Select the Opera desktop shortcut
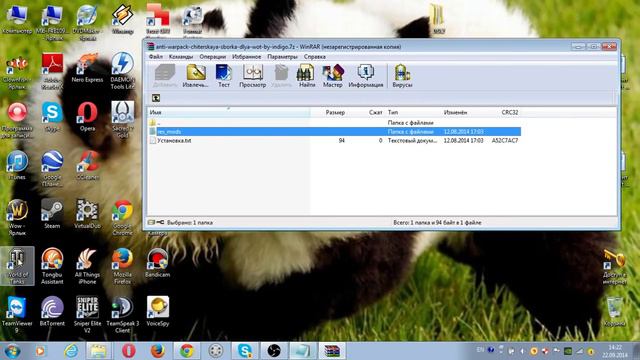Image resolution: width=640 pixels, height=360 pixels. coord(87,117)
